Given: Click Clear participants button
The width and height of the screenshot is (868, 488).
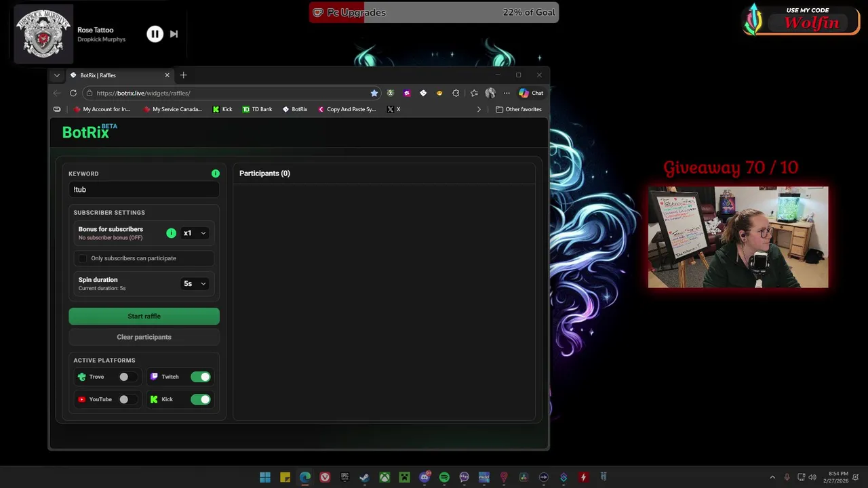Looking at the screenshot, I should pyautogui.click(x=144, y=337).
